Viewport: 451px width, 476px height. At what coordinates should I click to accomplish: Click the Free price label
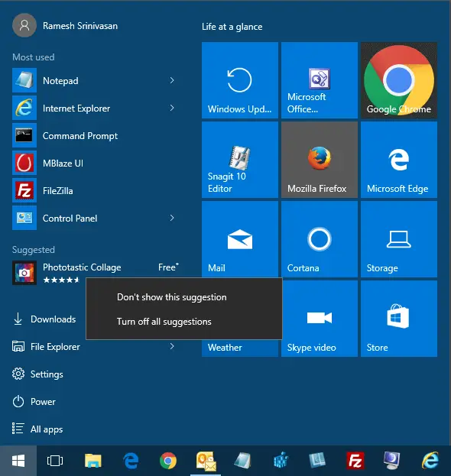(x=168, y=267)
